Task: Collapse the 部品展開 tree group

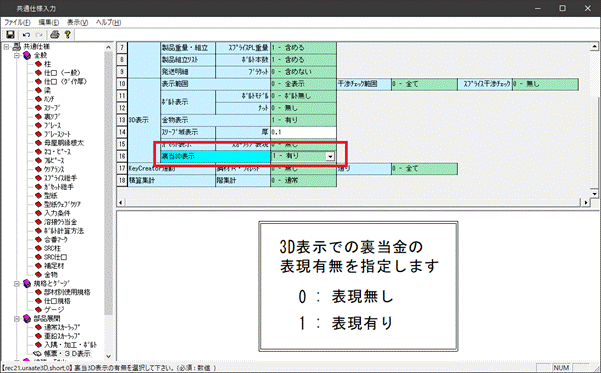Action: (x=17, y=319)
